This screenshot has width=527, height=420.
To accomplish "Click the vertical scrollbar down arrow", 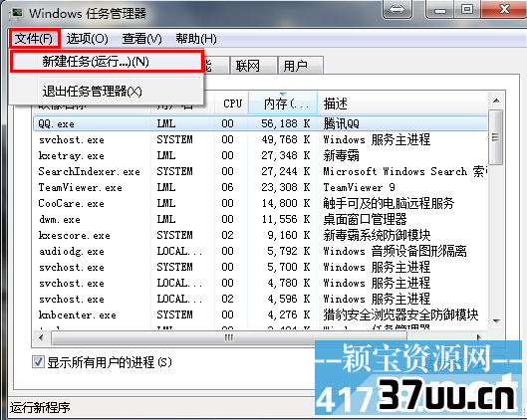I will 496,321.
